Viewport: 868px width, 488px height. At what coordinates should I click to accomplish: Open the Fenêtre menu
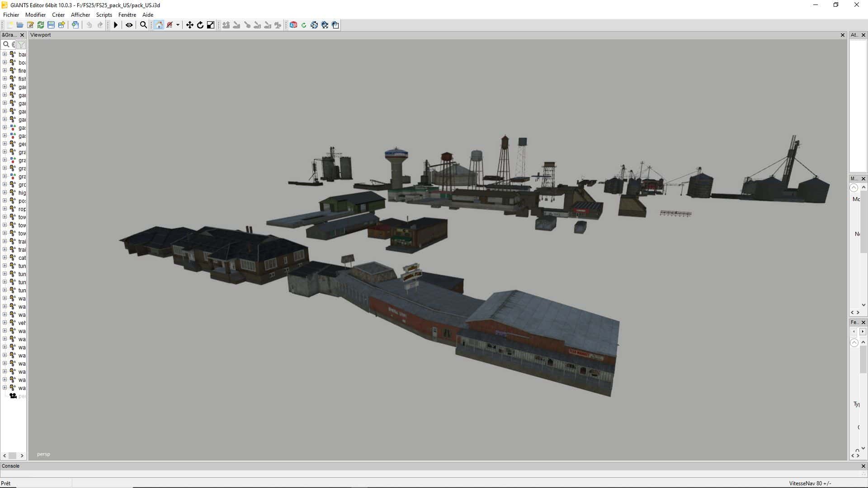(127, 15)
